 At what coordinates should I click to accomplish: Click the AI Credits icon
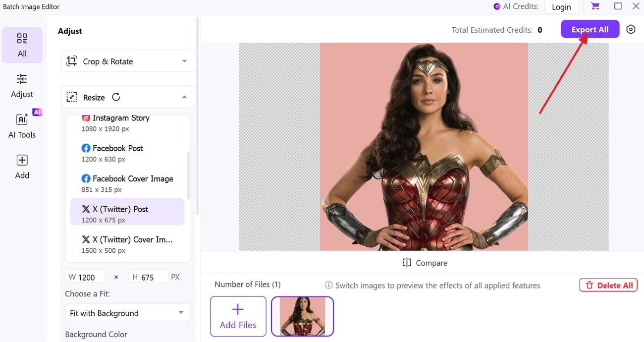497,6
